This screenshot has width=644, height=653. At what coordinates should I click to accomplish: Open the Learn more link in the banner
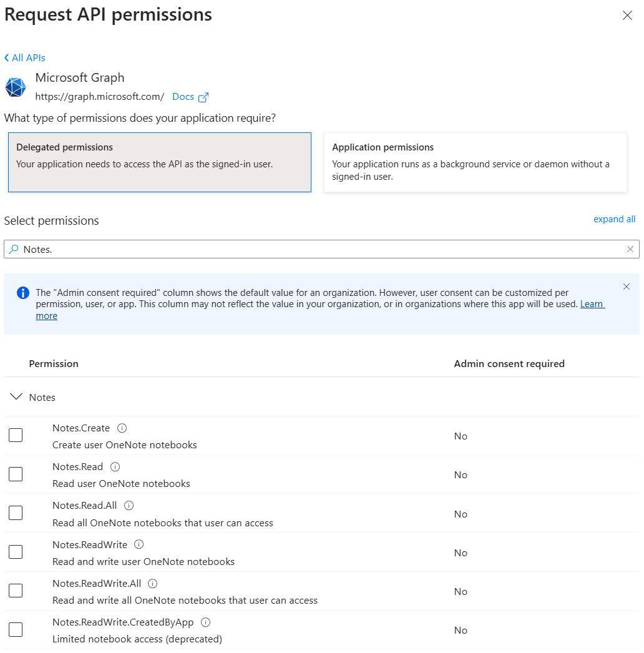point(592,304)
